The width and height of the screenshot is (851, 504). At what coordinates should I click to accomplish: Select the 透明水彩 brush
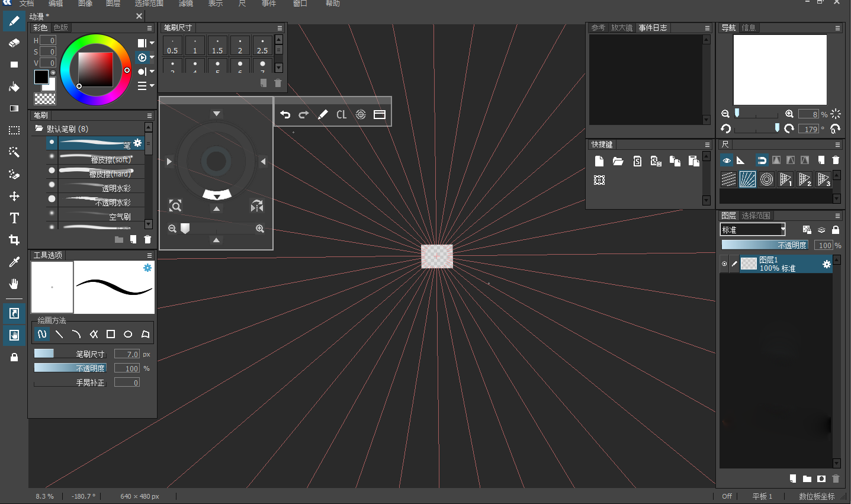[x=97, y=187]
